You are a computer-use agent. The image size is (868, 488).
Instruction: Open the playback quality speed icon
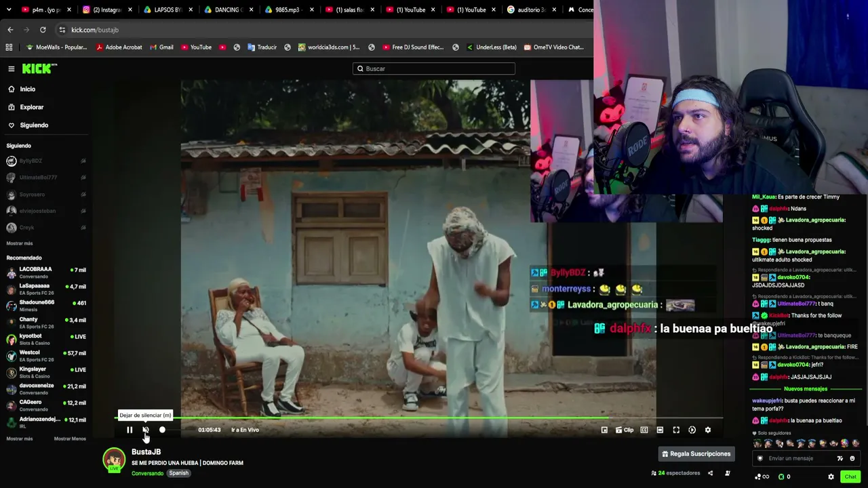click(692, 430)
